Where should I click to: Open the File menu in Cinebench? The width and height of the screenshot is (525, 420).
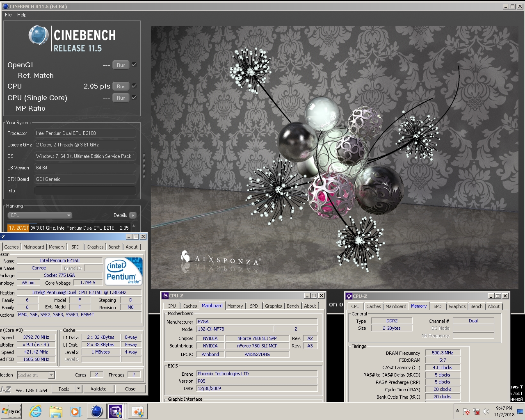[8, 15]
